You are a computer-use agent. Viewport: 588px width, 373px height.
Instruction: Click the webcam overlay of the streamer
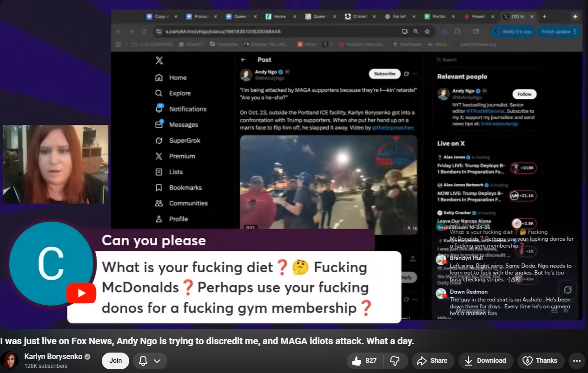pyautogui.click(x=55, y=164)
